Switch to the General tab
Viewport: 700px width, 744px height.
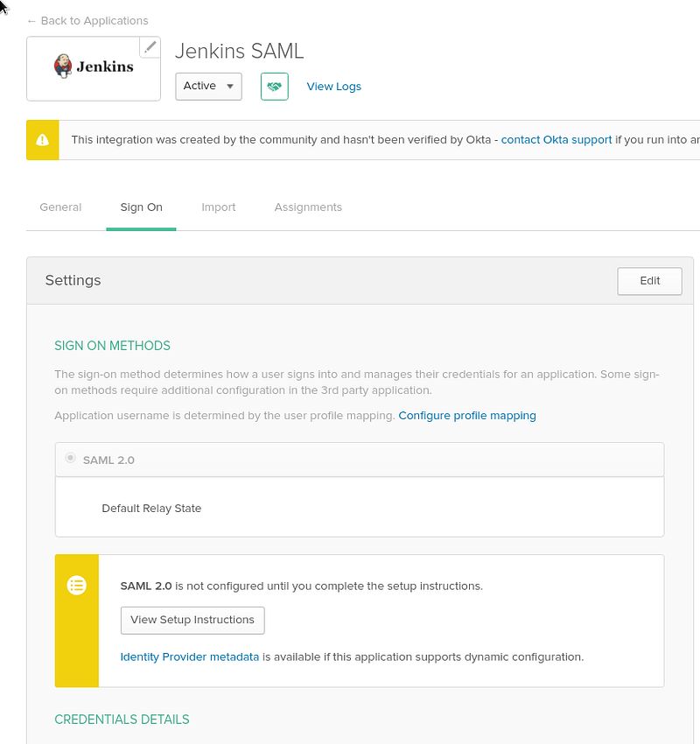tap(60, 207)
